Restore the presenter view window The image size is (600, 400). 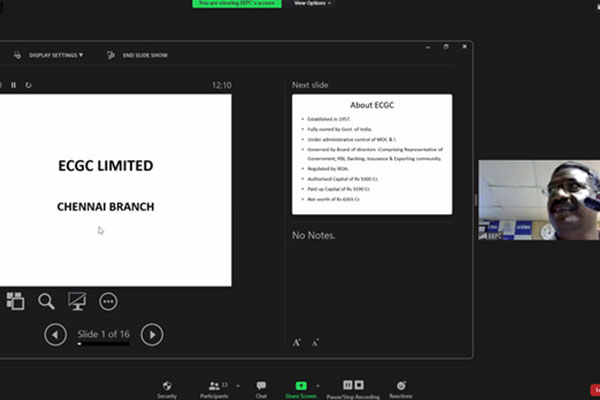click(x=446, y=47)
